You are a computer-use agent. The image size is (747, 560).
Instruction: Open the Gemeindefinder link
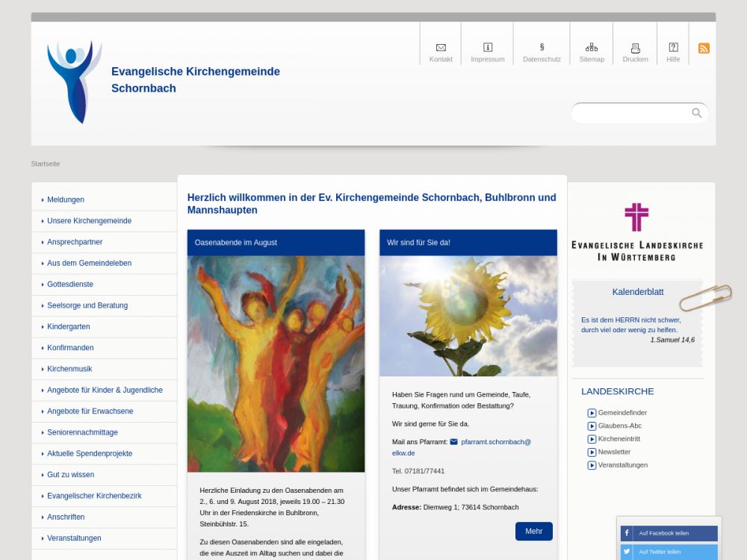622,413
